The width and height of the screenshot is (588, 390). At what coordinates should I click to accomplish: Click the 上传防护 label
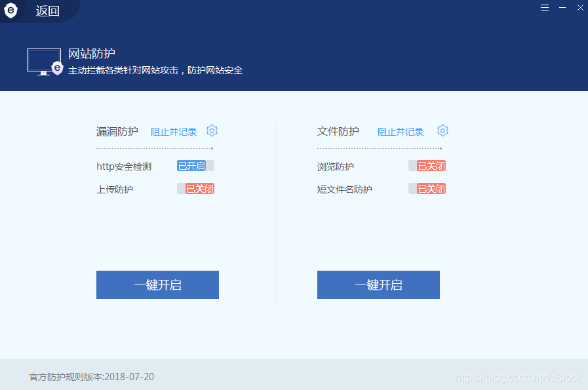pos(115,189)
